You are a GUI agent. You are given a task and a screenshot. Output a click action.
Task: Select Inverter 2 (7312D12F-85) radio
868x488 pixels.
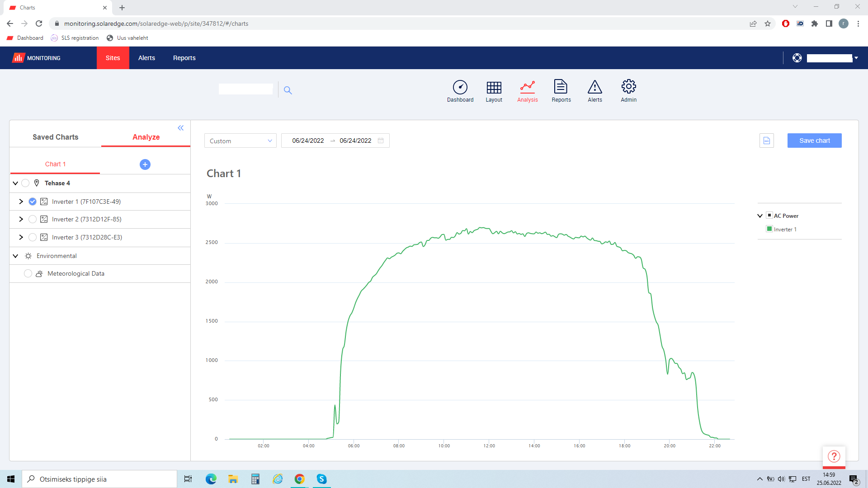[33, 219]
